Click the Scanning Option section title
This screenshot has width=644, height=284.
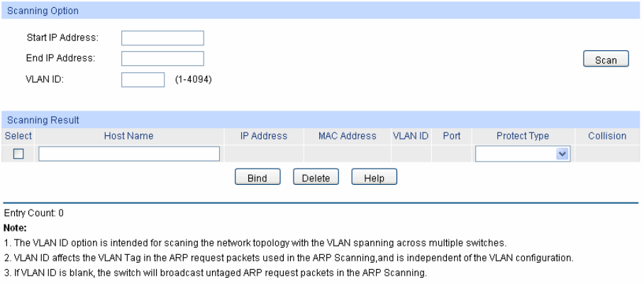[x=42, y=11]
